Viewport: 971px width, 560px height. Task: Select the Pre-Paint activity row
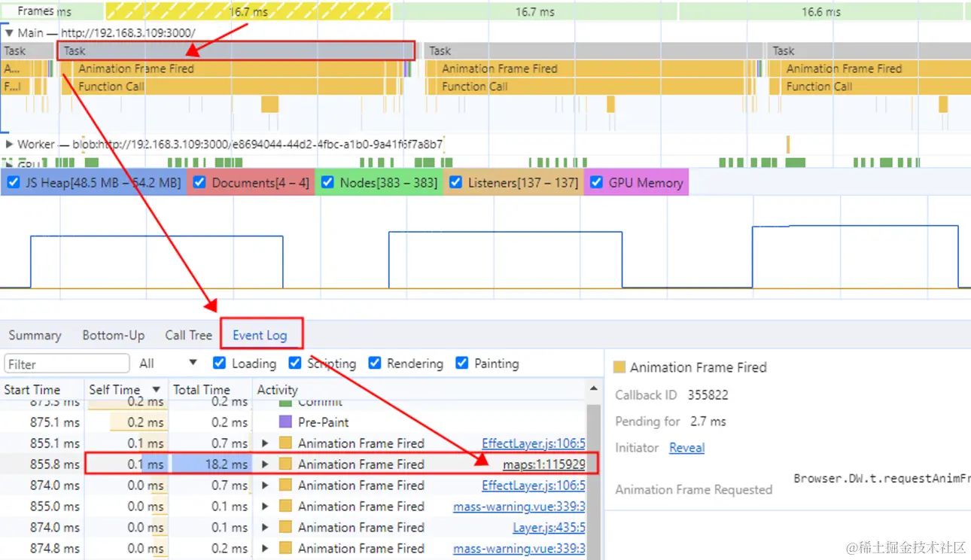click(x=294, y=422)
